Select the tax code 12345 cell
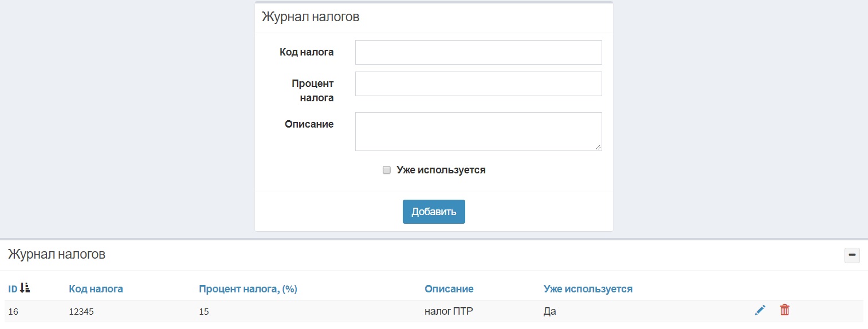This screenshot has width=868, height=329. 81,311
